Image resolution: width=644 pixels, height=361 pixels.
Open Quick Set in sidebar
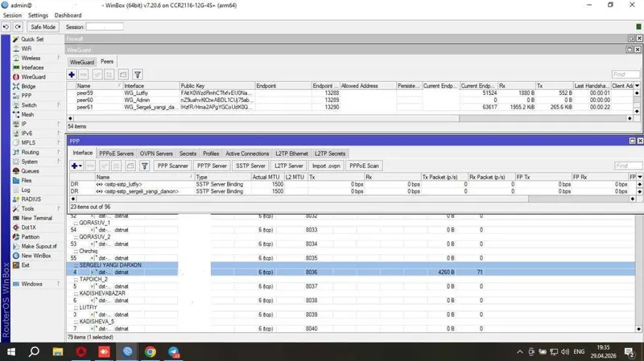32,39
